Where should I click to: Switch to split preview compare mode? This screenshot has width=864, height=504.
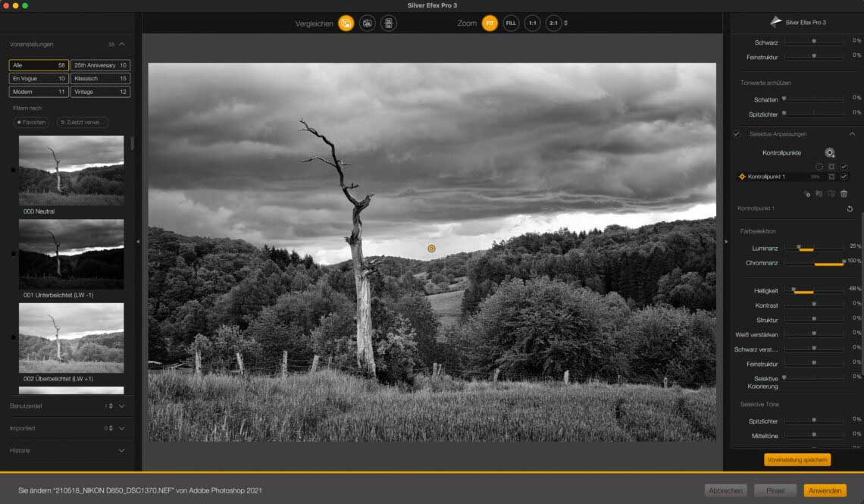pos(368,23)
